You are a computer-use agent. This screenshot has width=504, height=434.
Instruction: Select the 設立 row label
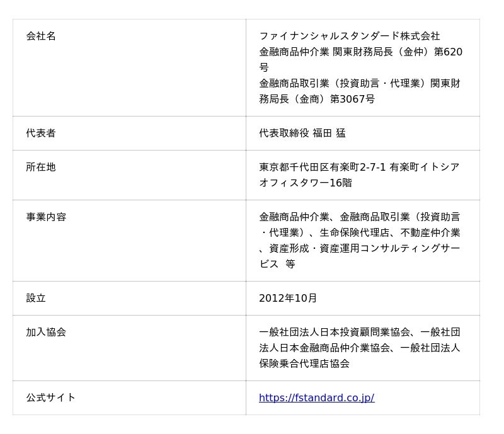[x=36, y=299]
